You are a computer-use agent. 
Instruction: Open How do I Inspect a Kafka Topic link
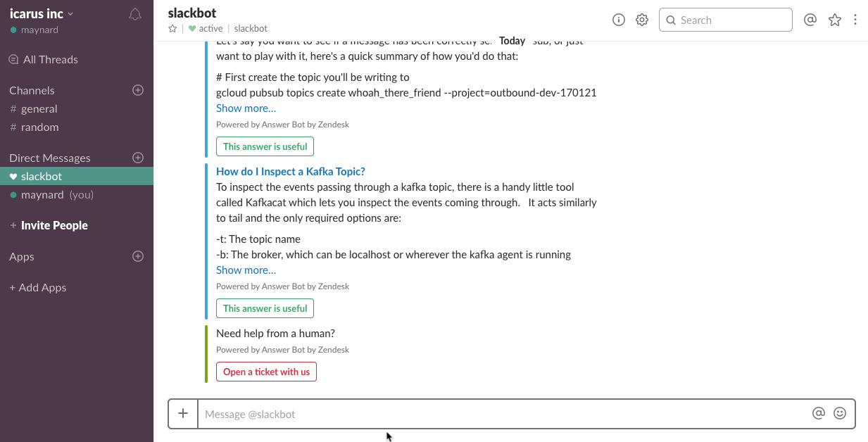pos(291,172)
